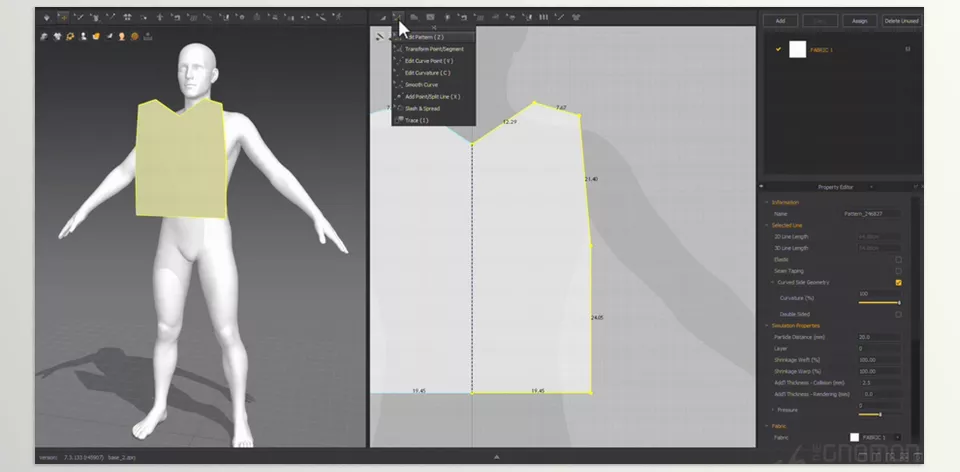Click the first layered icon below 3D toolbar
Viewport: 960px width, 472px height.
click(x=44, y=37)
